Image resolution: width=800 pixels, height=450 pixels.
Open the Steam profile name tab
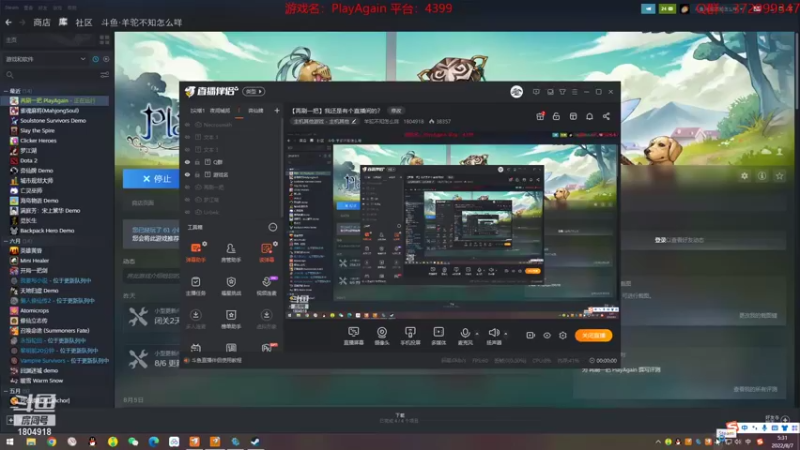pyautogui.click(x=141, y=22)
